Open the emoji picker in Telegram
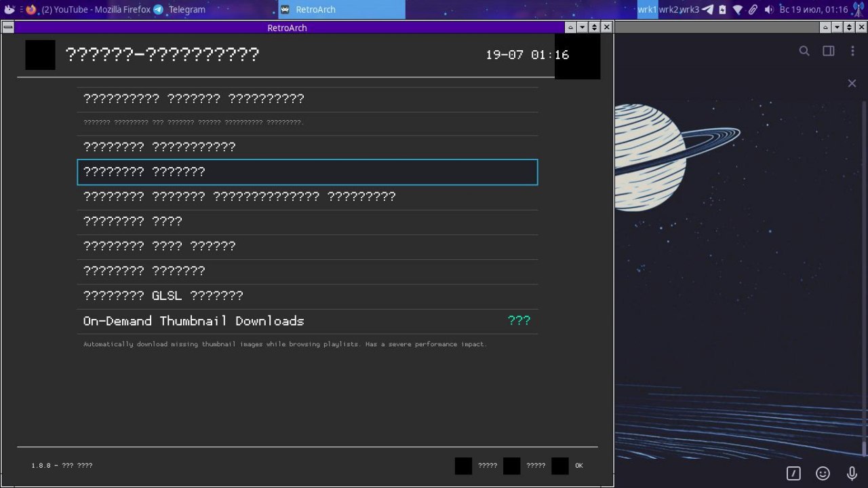 pyautogui.click(x=823, y=474)
